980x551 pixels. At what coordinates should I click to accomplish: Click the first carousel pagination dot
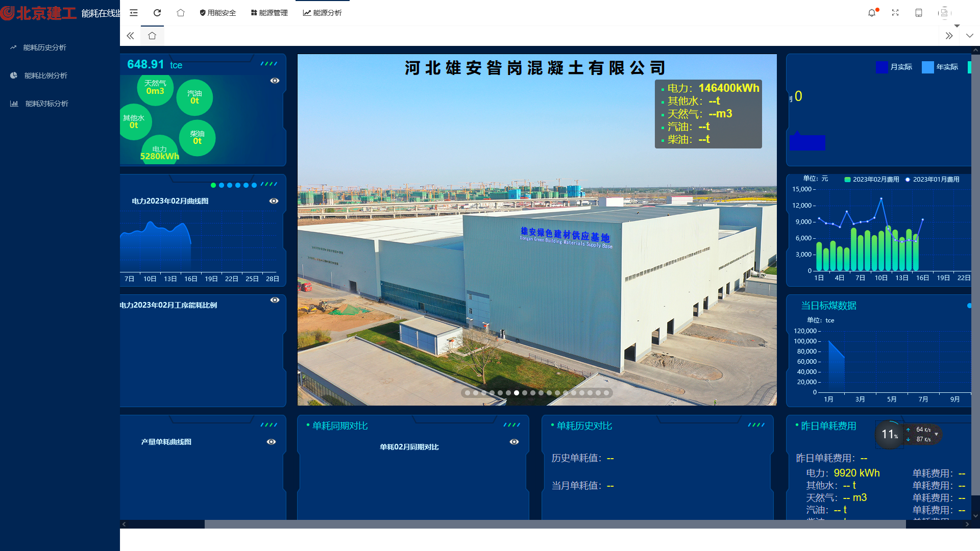click(x=468, y=393)
